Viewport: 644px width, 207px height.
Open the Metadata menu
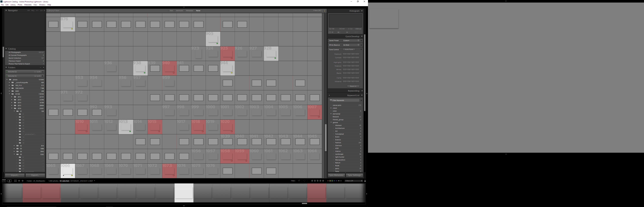tap(28, 5)
